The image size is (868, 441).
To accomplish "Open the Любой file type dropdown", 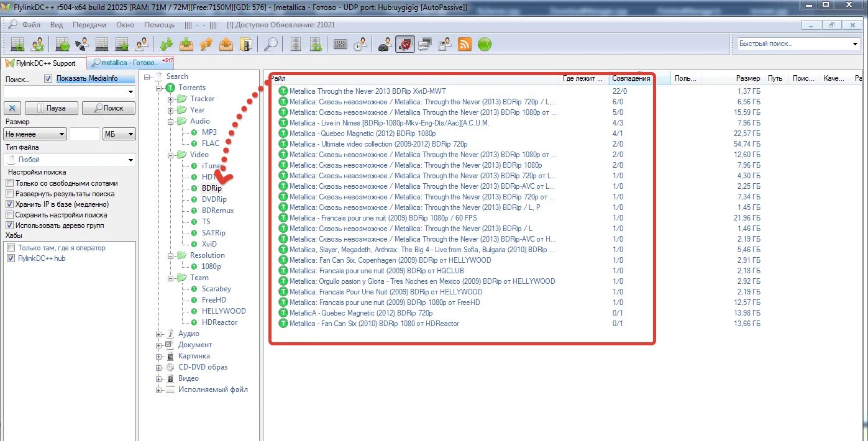I will [x=70, y=160].
